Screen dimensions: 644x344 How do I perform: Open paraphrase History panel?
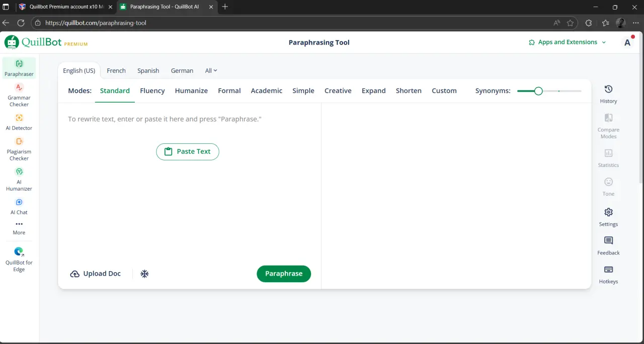click(x=608, y=94)
